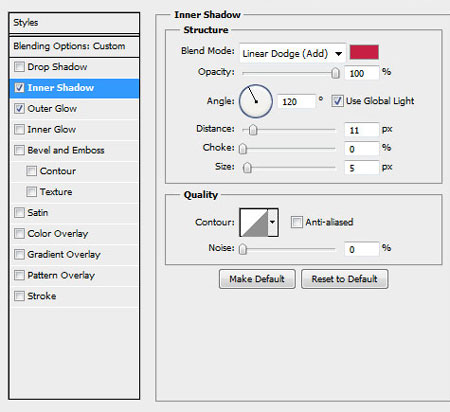Open the Inner Glow style settings
450x412 pixels.
click(74, 129)
